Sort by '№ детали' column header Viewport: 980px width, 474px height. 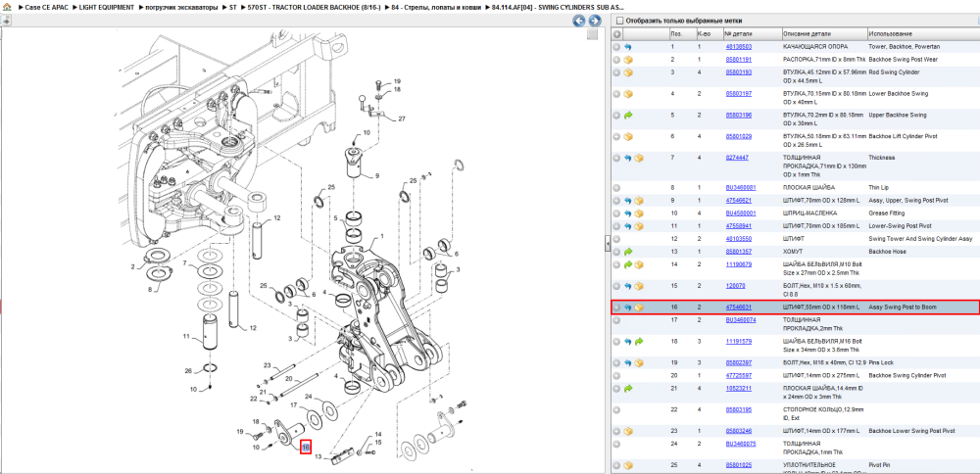[x=752, y=33]
